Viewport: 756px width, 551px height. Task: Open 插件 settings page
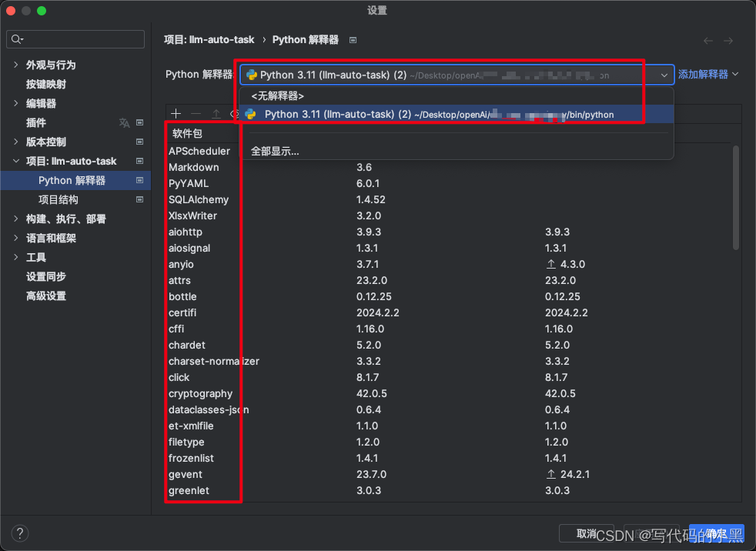35,122
